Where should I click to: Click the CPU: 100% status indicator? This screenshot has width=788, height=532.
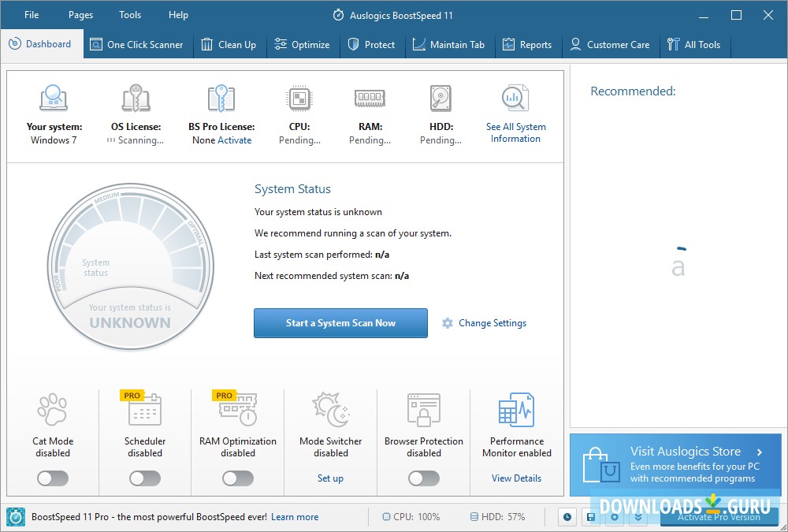click(x=411, y=517)
